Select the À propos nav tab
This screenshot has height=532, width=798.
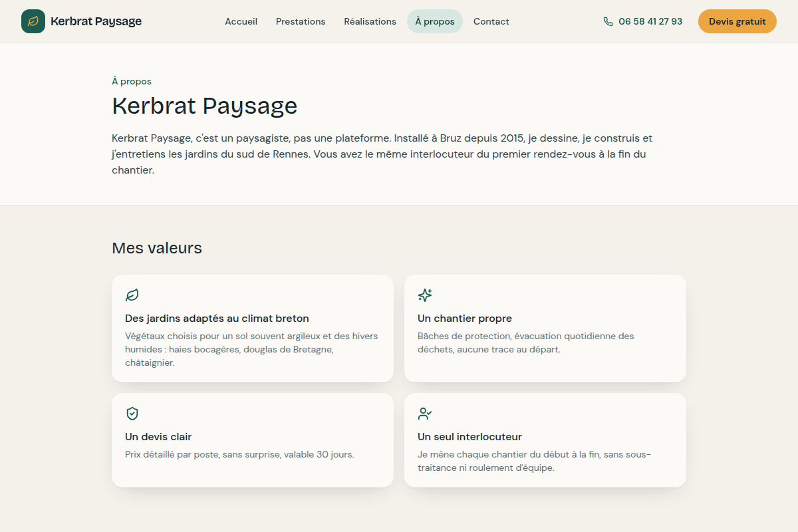coord(435,21)
